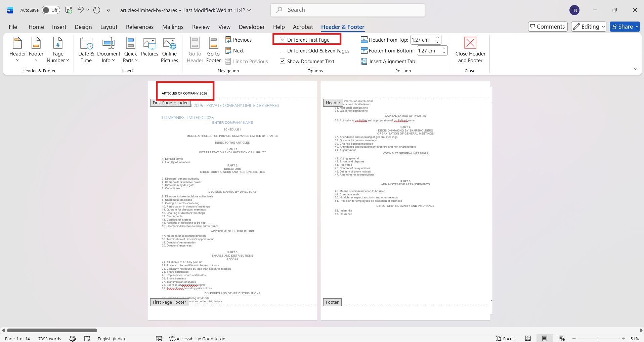The height and width of the screenshot is (342, 644).
Task: Open Quick Parts menu
Action: [x=130, y=50]
